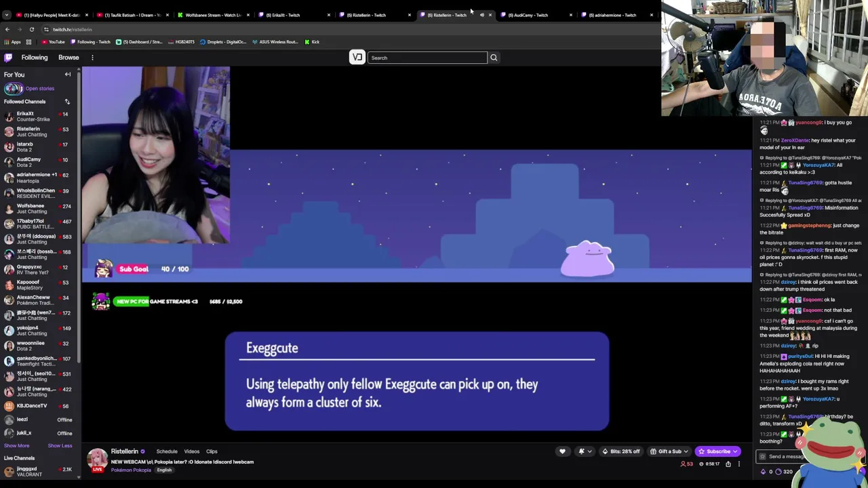Open offline channel leezi in sidebar
868x488 pixels.
pyautogui.click(x=40, y=420)
